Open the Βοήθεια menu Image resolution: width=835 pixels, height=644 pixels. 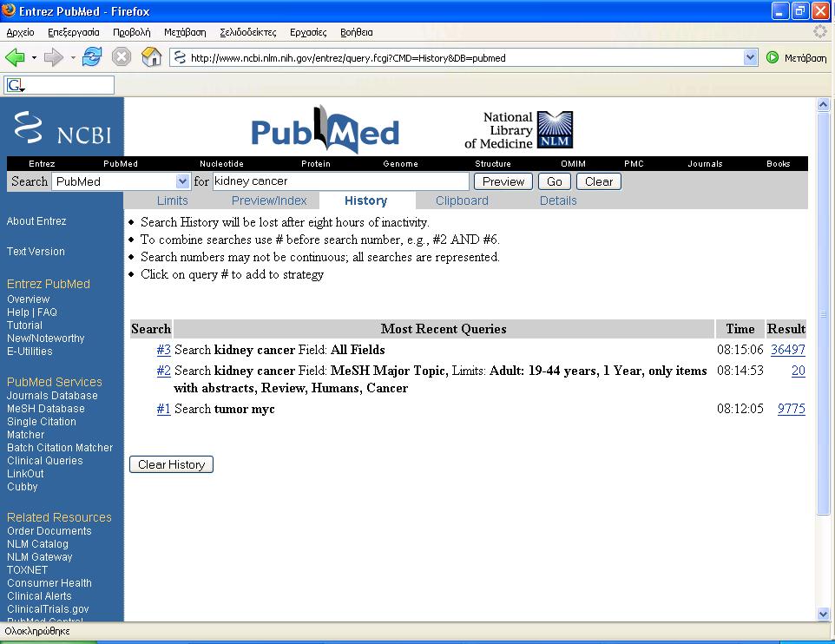(x=356, y=32)
